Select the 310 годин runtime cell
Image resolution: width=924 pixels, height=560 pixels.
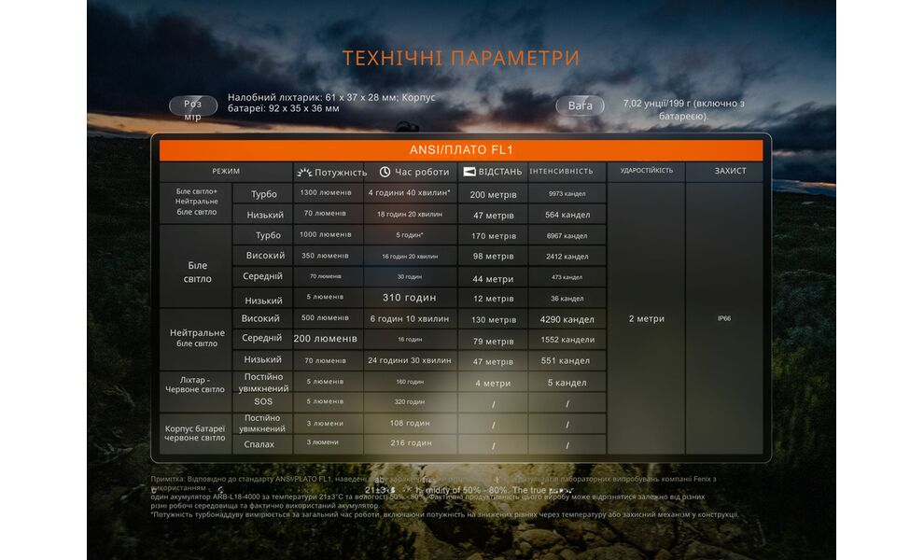(x=409, y=299)
